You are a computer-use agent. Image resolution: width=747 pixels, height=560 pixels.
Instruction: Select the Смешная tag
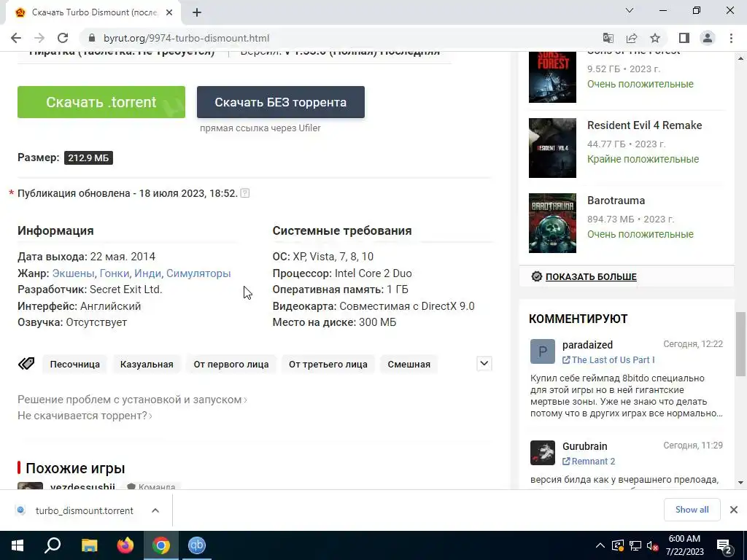pos(409,365)
